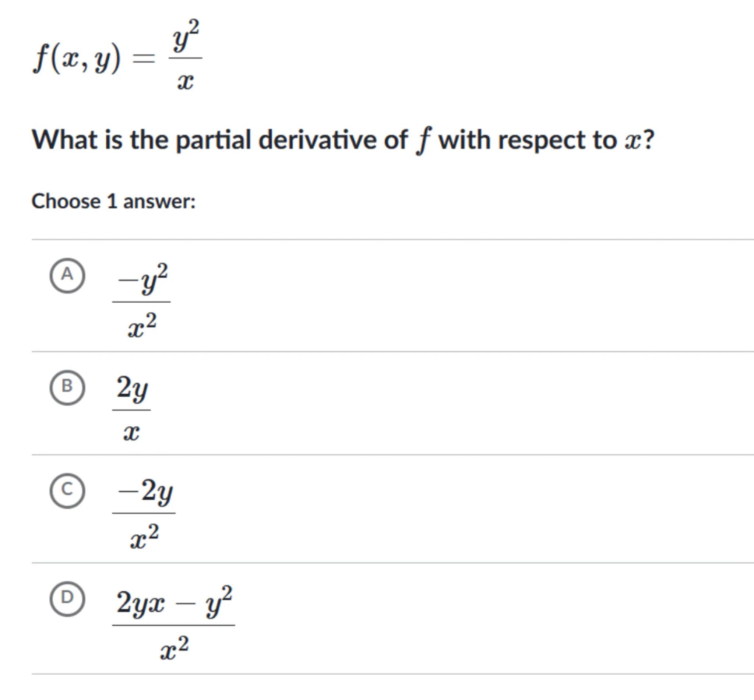Click the y² numerator in the function definition
Image resolution: width=754 pixels, height=700 pixels.
186,36
